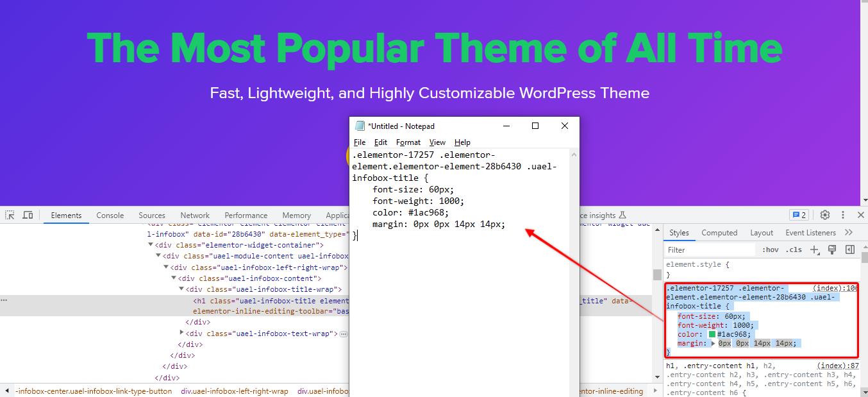Switch to the Network tab

tap(194, 215)
